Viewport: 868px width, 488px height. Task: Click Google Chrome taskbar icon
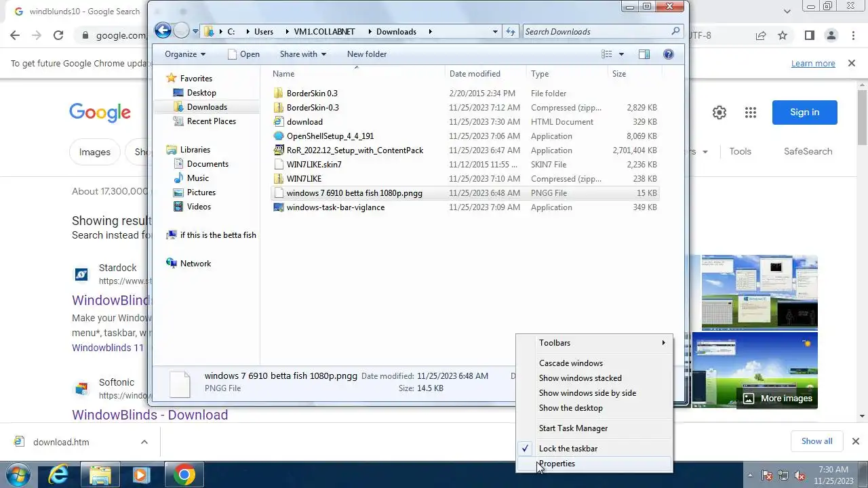point(183,474)
